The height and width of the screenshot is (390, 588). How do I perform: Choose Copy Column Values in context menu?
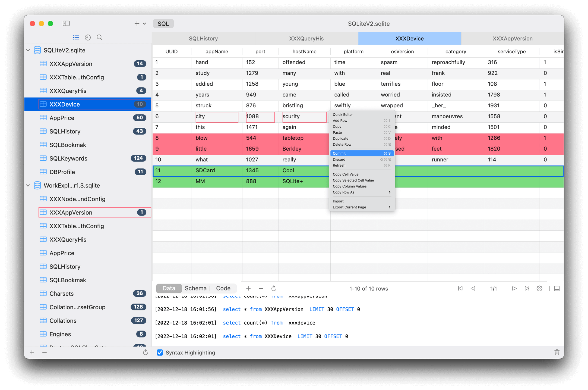pyautogui.click(x=362, y=186)
